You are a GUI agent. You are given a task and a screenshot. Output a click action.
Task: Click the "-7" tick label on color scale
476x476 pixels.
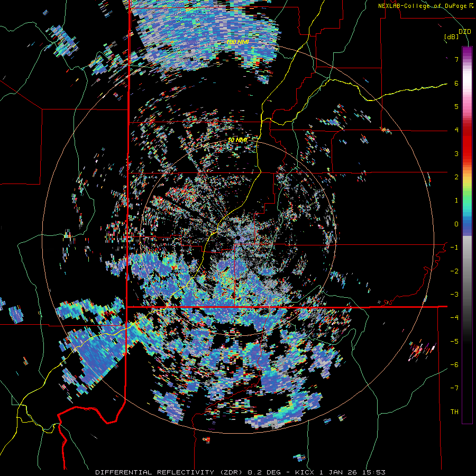click(x=454, y=388)
